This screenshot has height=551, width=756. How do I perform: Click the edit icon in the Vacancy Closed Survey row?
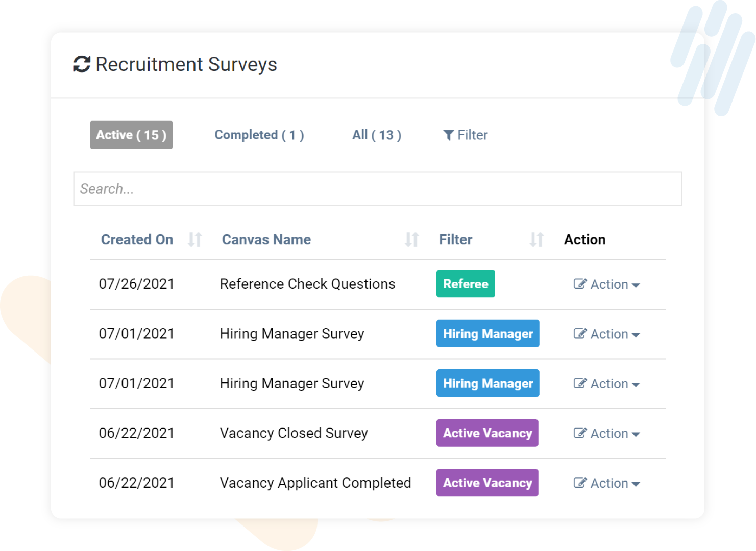(580, 433)
